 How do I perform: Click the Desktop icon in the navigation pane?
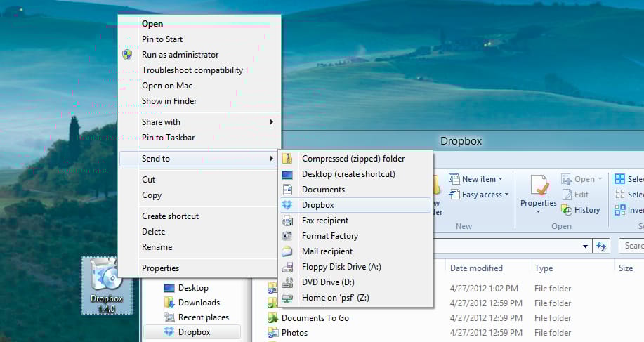click(169, 288)
